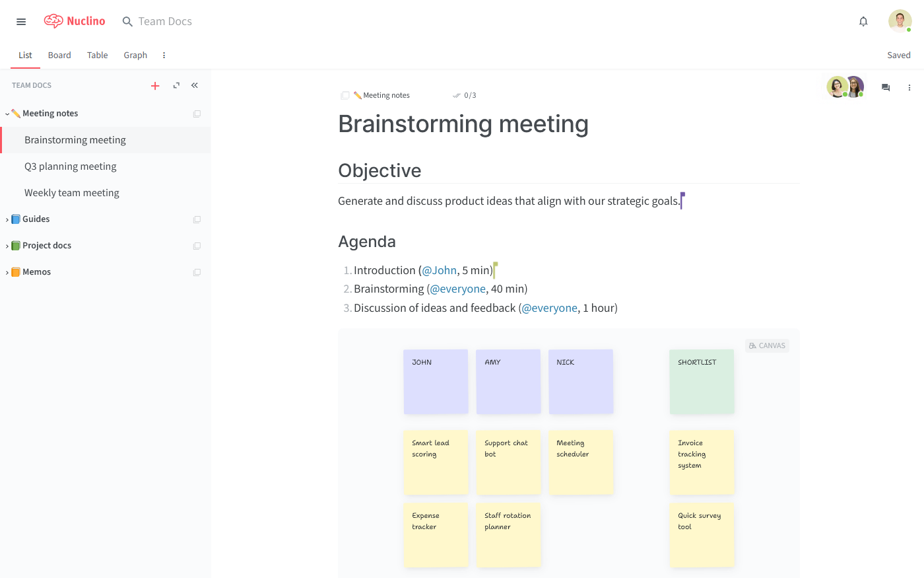Open the Q3 planning meeting item

(x=71, y=166)
